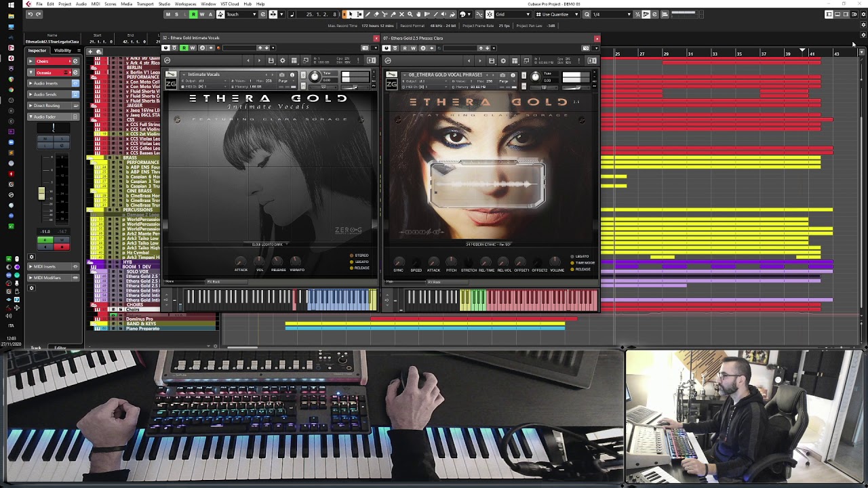Image resolution: width=868 pixels, height=488 pixels.
Task: Open Windows Start button
Action: pyautogui.click(x=9, y=4)
